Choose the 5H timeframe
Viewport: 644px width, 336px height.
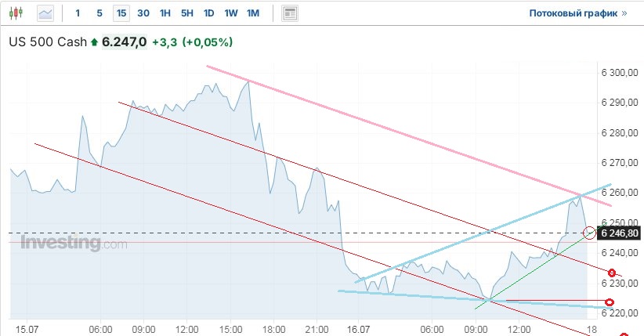[186, 13]
